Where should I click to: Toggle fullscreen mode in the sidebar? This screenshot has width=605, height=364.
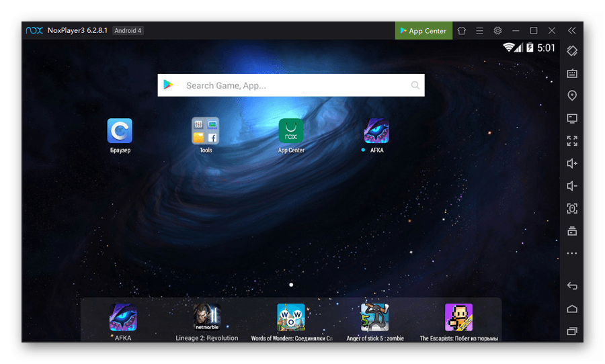(x=572, y=141)
